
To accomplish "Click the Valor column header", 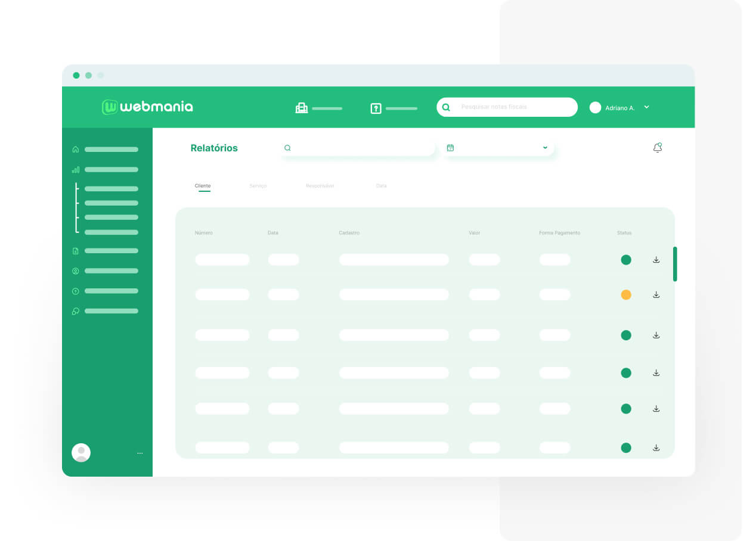I will [475, 233].
